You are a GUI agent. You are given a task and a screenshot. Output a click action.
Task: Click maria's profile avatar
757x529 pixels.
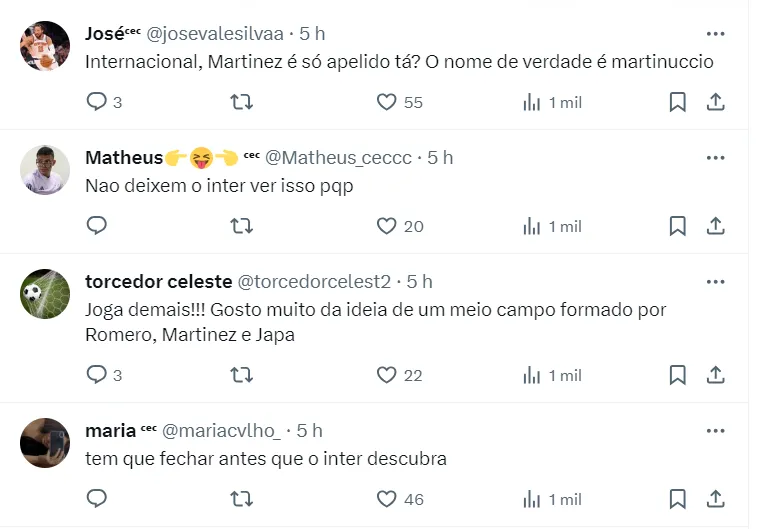pos(45,442)
